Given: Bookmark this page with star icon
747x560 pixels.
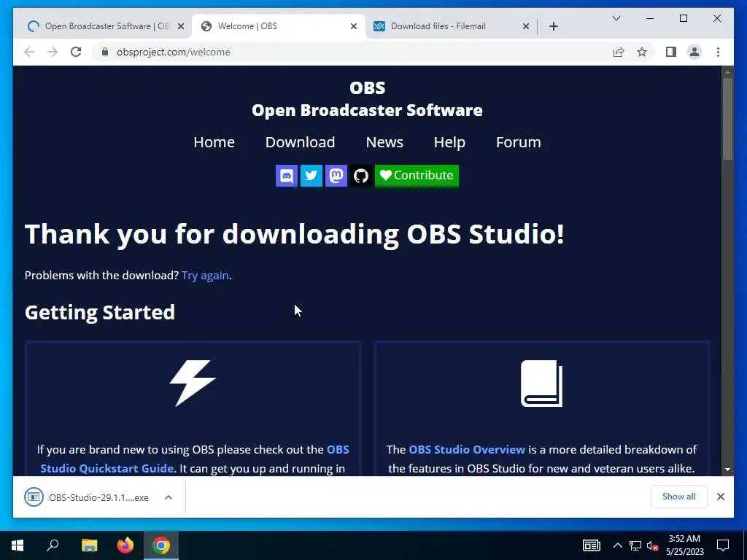Looking at the screenshot, I should [x=642, y=52].
